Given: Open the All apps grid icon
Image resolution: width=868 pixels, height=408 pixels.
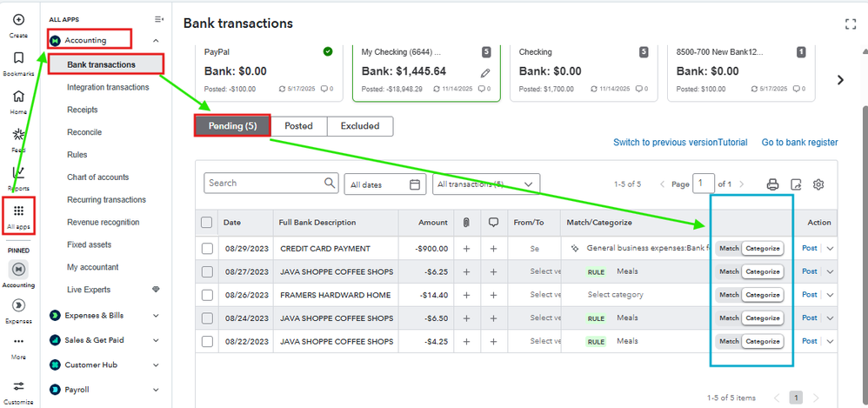Looking at the screenshot, I should click(18, 211).
